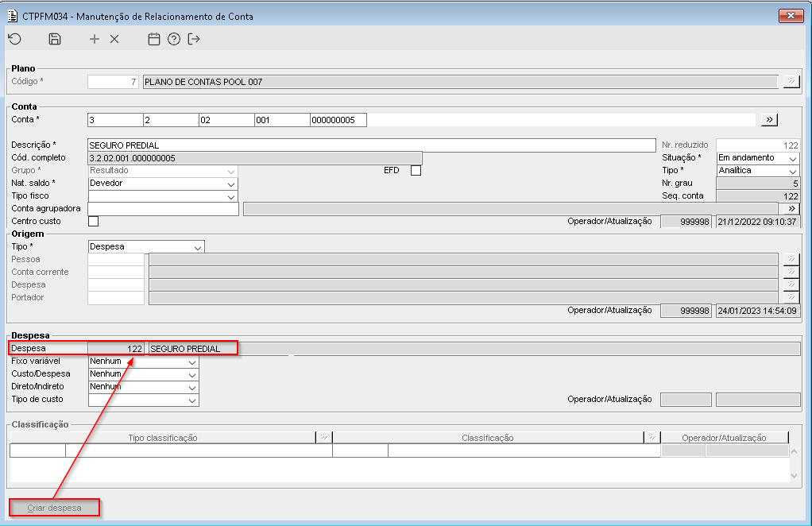Click the Classificação column header

tap(488, 438)
